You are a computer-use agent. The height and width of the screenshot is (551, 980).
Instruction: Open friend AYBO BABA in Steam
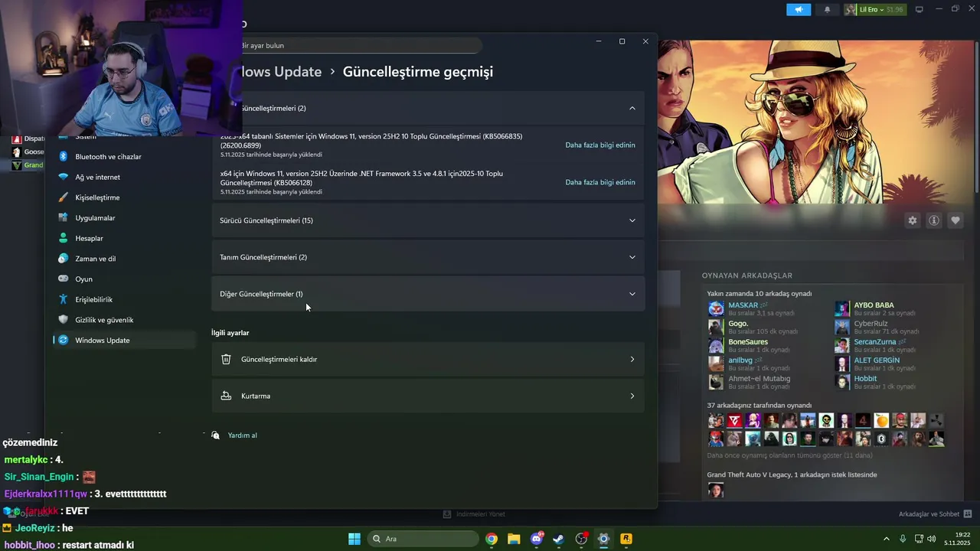pos(874,305)
